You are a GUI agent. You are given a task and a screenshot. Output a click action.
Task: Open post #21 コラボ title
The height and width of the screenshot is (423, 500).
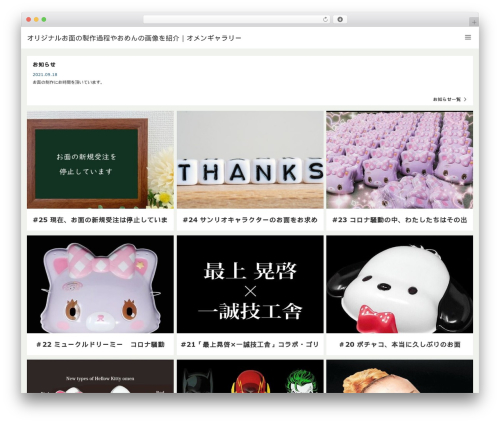coord(250,344)
